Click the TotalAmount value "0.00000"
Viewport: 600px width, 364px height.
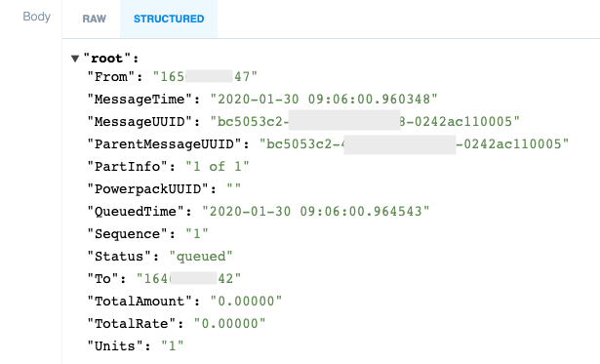(x=246, y=302)
